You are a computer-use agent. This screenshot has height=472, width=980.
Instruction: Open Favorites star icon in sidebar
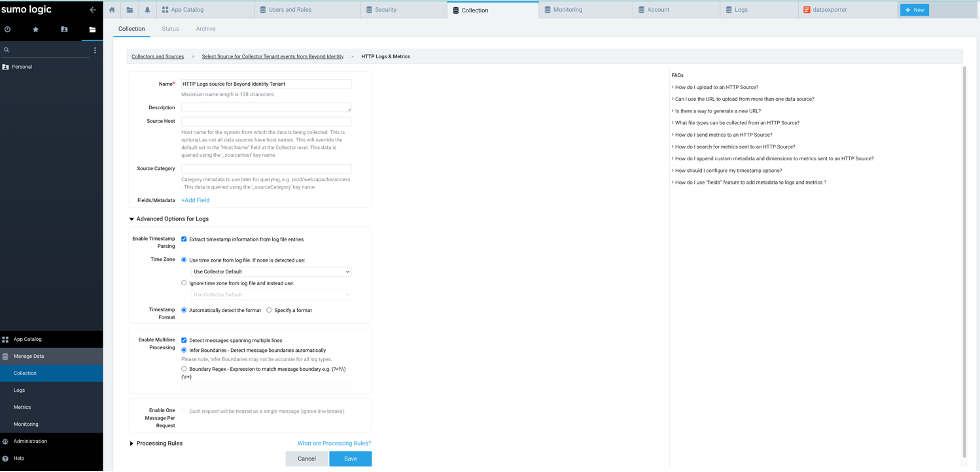pos(36,29)
